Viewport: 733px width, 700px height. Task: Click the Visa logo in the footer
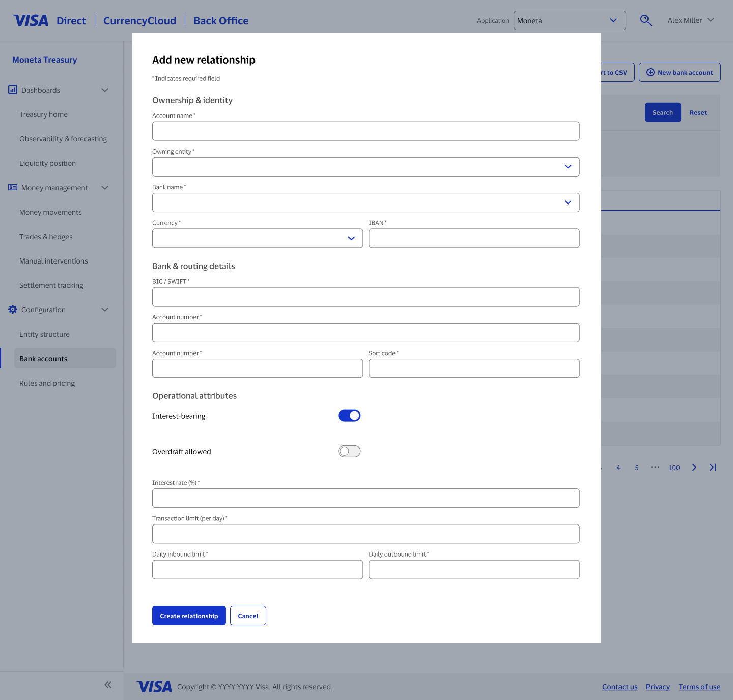coord(154,687)
